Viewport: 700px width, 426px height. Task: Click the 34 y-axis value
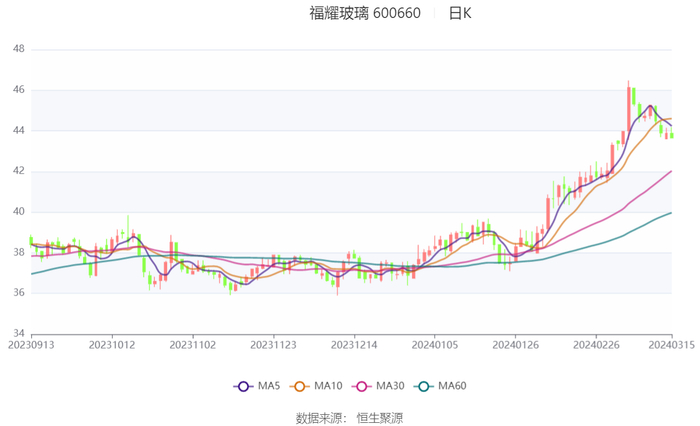pyautogui.click(x=19, y=334)
